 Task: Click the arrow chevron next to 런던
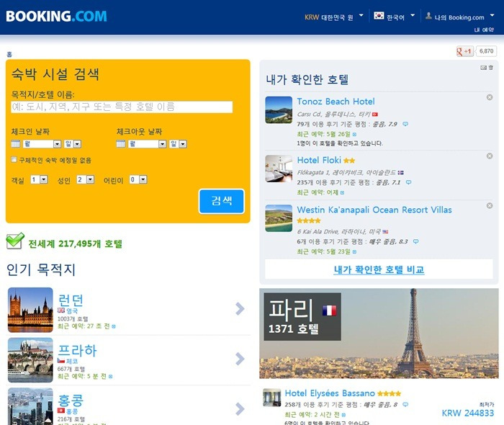click(240, 308)
